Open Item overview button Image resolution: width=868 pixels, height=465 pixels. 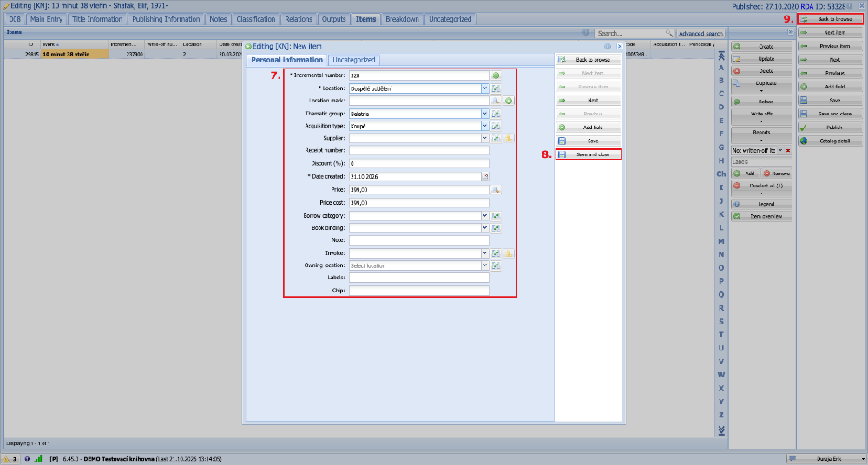(762, 216)
